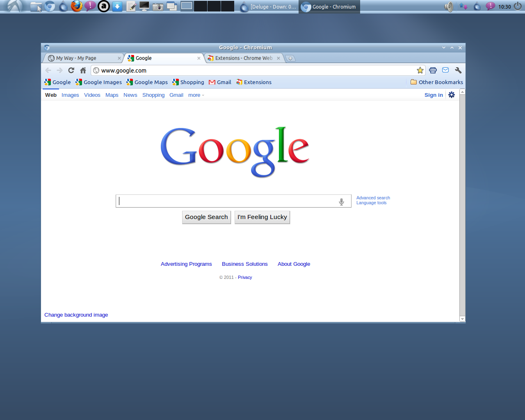
Task: Open the Gmail bookmark in bookmarks bar
Action: (x=220, y=82)
